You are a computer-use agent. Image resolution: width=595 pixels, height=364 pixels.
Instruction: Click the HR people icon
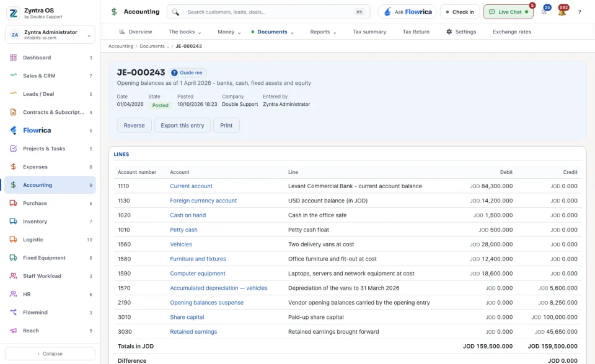[x=13, y=294]
